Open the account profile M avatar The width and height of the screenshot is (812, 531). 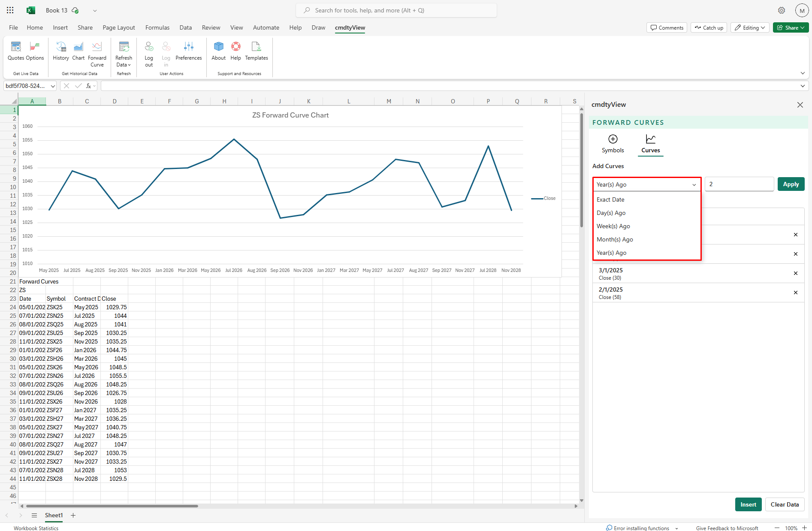(x=802, y=11)
